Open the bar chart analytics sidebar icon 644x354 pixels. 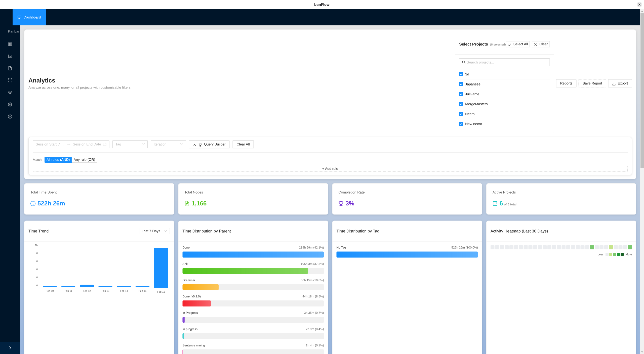(x=10, y=56)
